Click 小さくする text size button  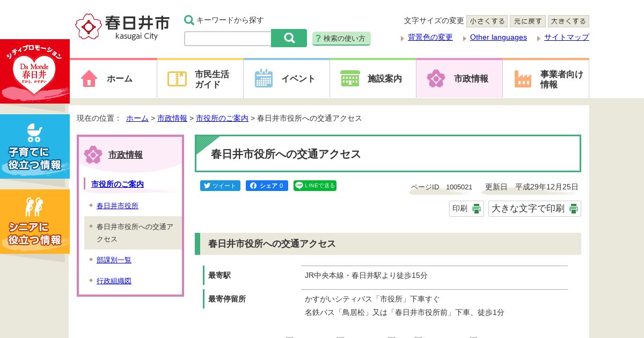pos(487,21)
